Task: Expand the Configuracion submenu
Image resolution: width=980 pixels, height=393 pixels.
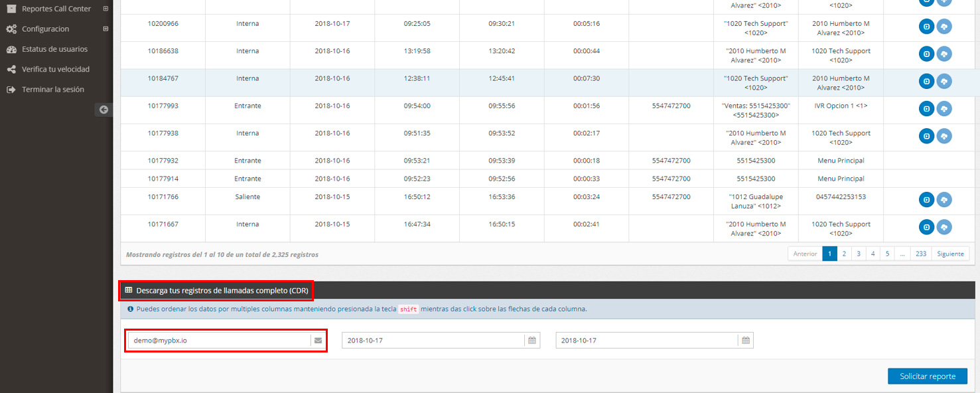Action: coord(105,29)
